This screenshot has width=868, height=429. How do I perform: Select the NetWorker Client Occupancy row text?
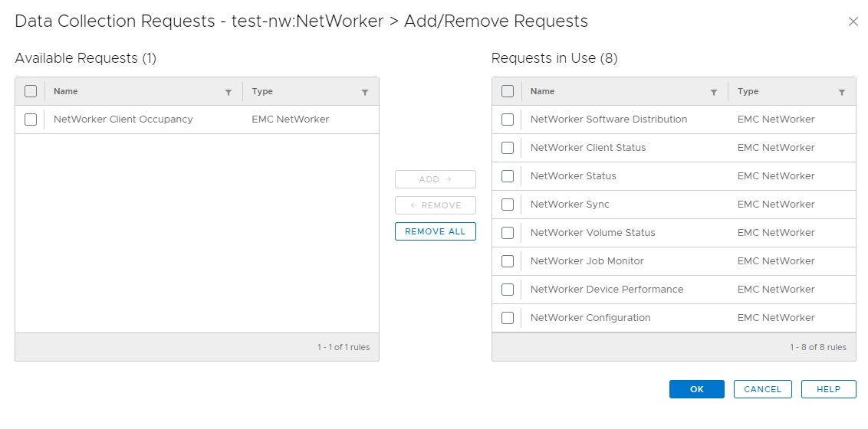[x=123, y=120]
